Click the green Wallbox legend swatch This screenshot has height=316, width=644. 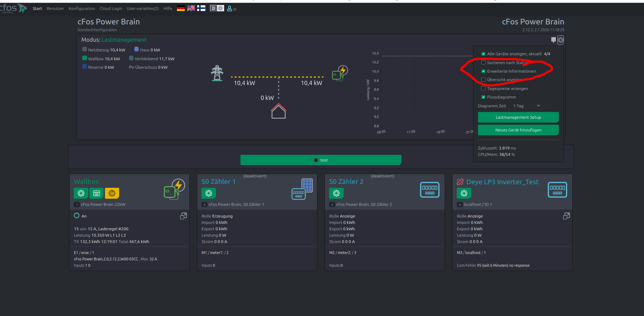pos(84,58)
